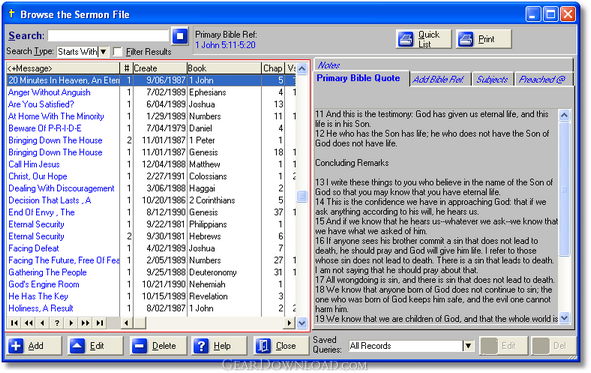The width and height of the screenshot is (591, 373).
Task: Select "God's Engine Room" sermon
Action: tap(44, 284)
